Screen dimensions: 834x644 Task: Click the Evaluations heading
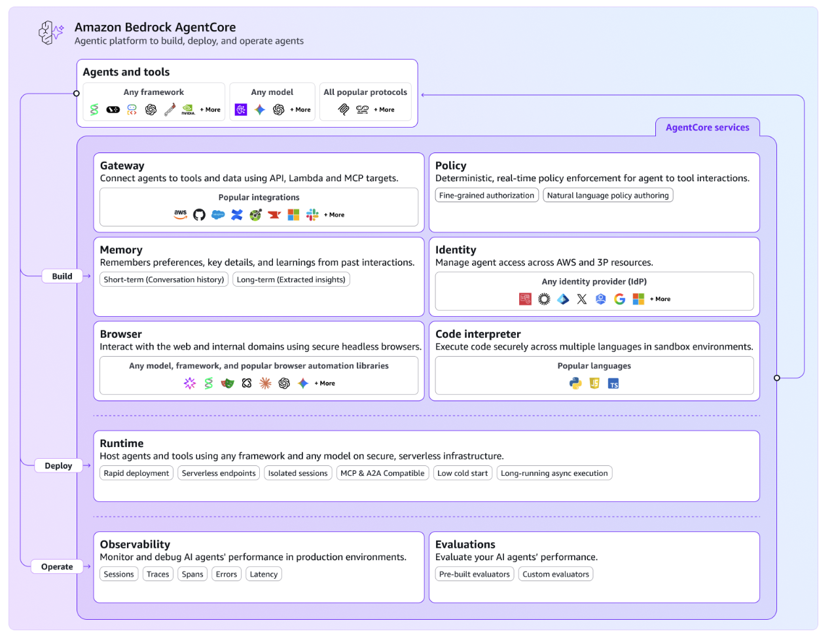click(465, 545)
